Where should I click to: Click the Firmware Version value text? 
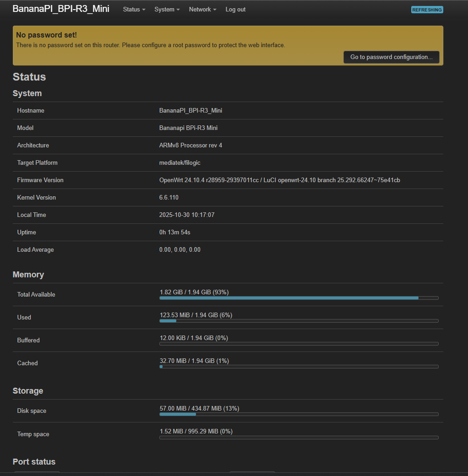[x=279, y=180]
